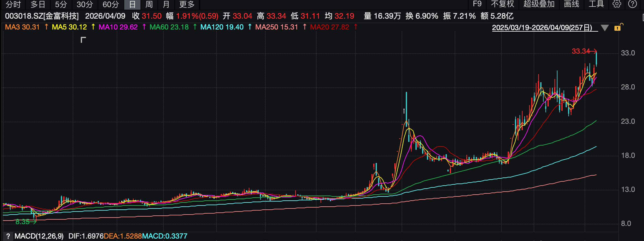Click the open price 33.04
Screen dimensions: 644x241
pyautogui.click(x=242, y=16)
